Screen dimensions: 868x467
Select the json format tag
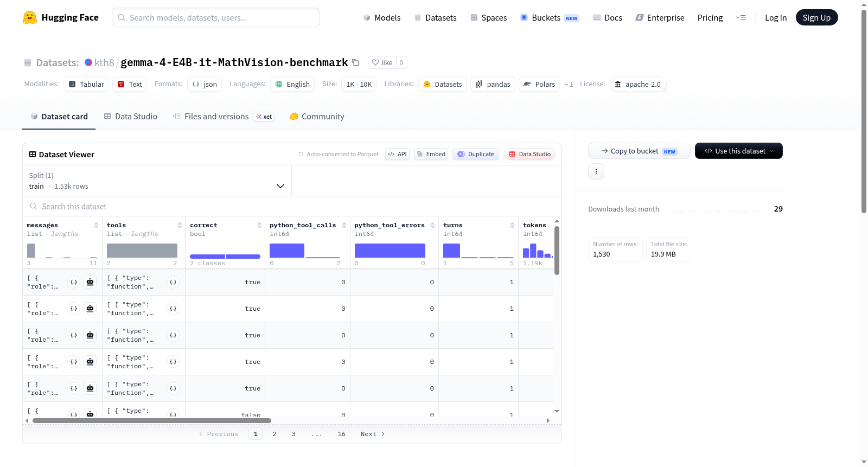point(205,84)
